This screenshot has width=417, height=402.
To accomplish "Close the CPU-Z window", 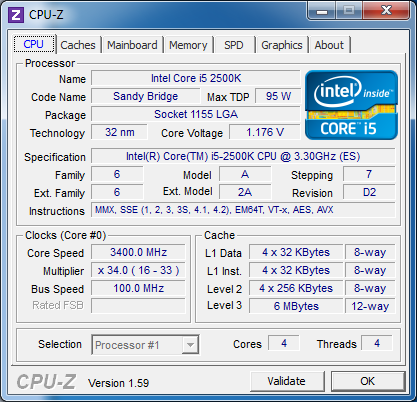I will click(x=386, y=11).
